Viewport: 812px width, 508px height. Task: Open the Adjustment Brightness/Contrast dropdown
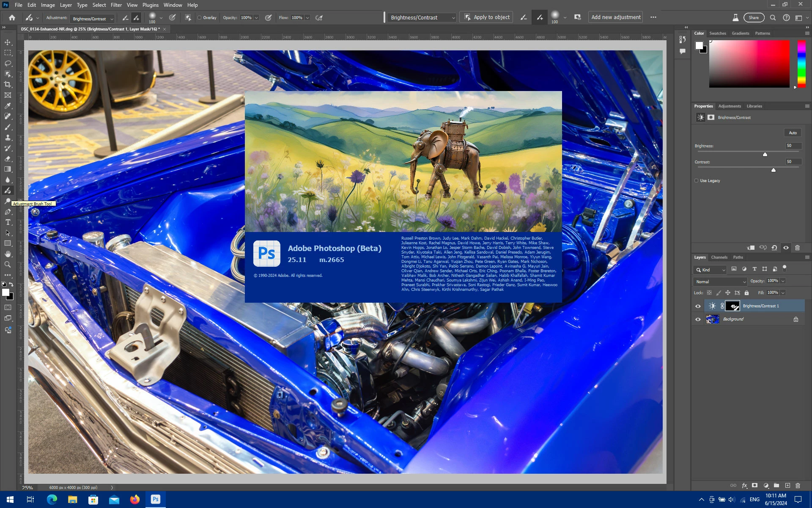tap(93, 19)
